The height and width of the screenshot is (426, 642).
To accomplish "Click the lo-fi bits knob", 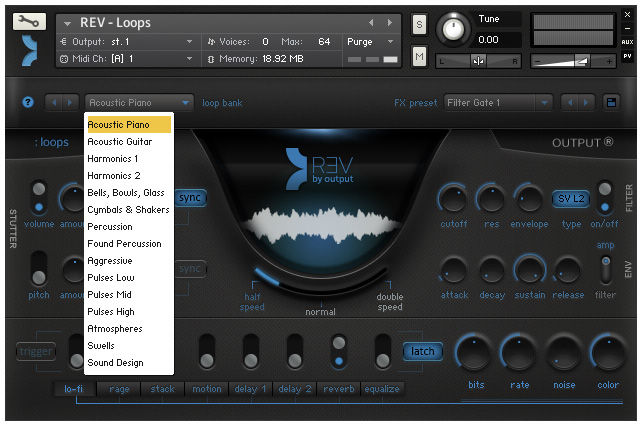I will click(475, 353).
